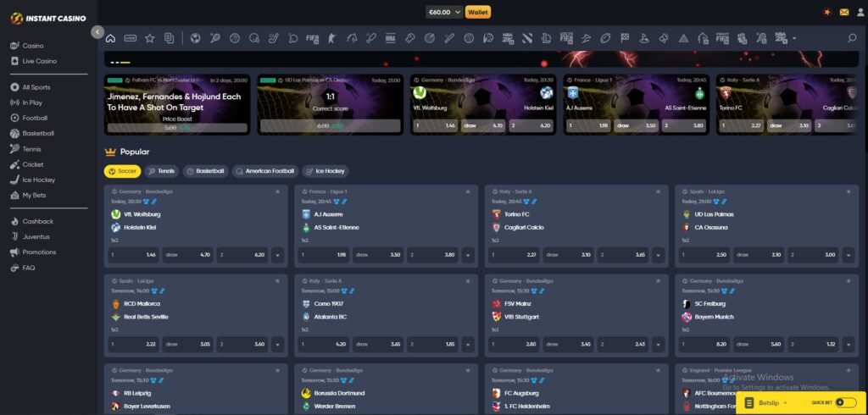Select the Tennis tab under Popular
Screen dimensions: 868x415
pyautogui.click(x=162, y=172)
